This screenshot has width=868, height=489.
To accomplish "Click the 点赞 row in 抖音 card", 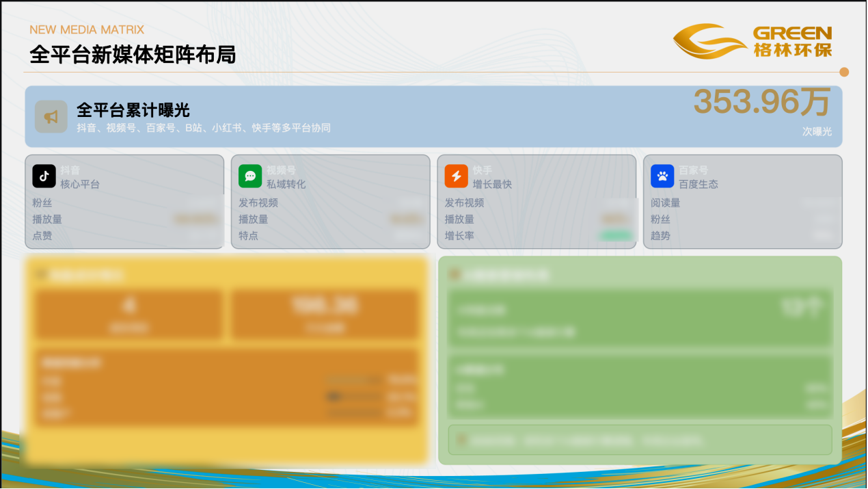I will pos(42,236).
